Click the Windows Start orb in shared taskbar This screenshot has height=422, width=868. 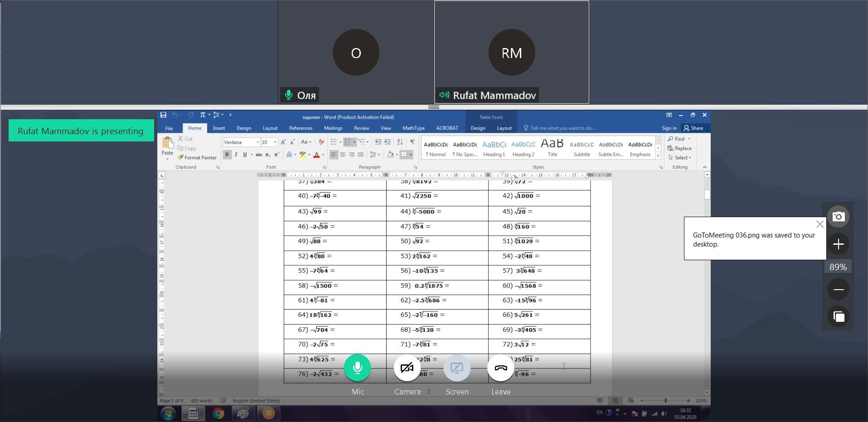168,413
